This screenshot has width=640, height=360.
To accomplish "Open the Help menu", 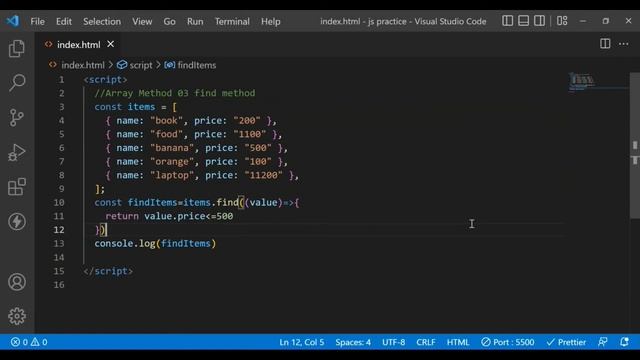I will pyautogui.click(x=271, y=22).
